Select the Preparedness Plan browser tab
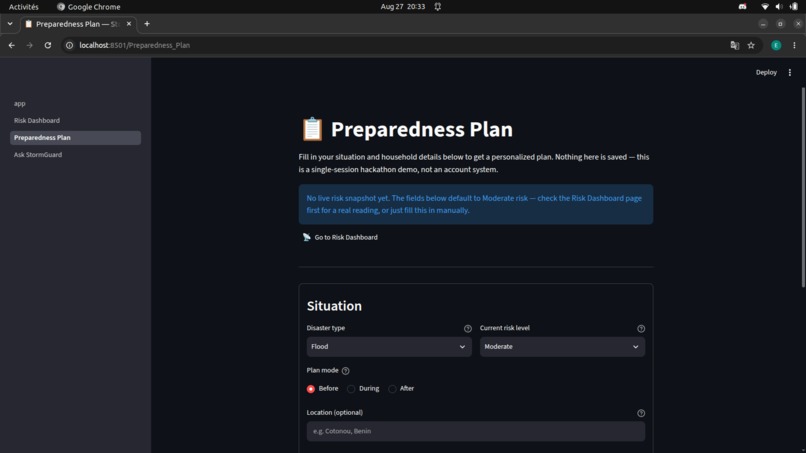This screenshot has width=806, height=453. (78, 24)
